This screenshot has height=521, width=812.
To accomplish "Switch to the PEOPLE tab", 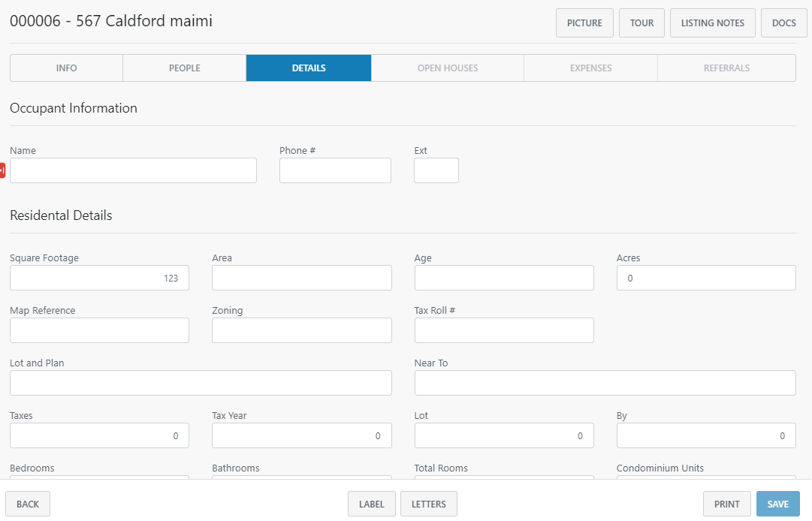I will point(184,68).
